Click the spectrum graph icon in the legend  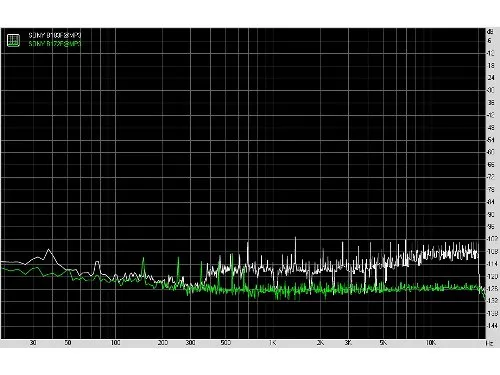(x=13, y=40)
